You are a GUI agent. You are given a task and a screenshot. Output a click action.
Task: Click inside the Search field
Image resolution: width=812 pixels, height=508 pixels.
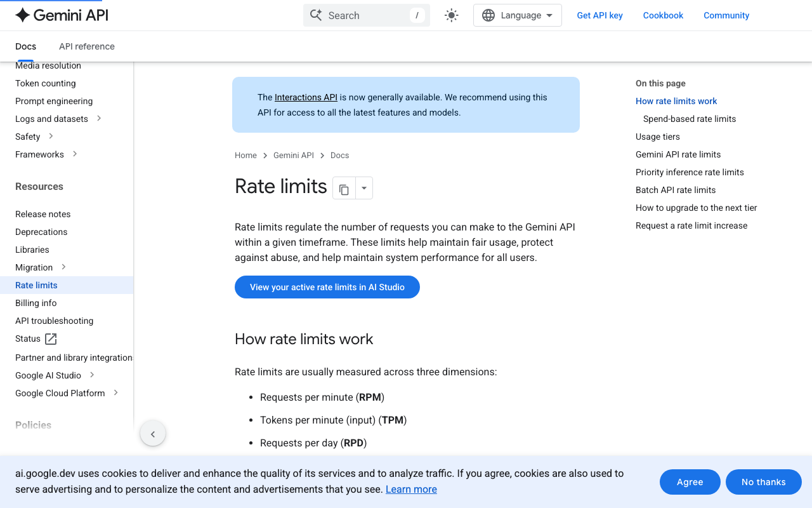click(367, 15)
